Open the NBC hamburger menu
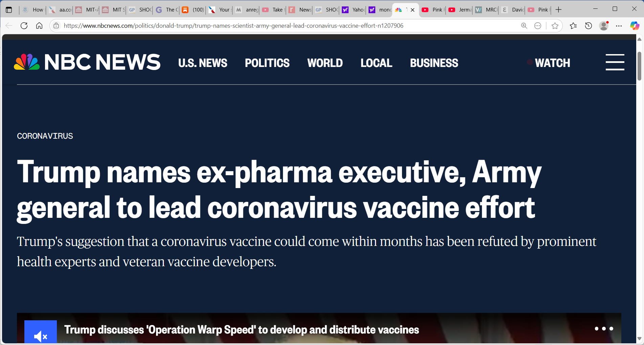The image size is (644, 345). [615, 62]
